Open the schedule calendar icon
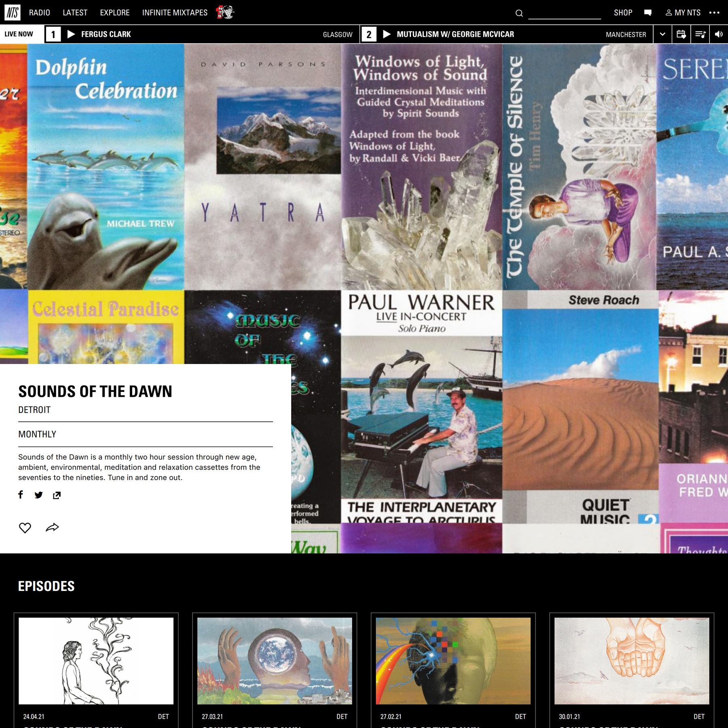Viewport: 728px width, 728px height. tap(681, 34)
